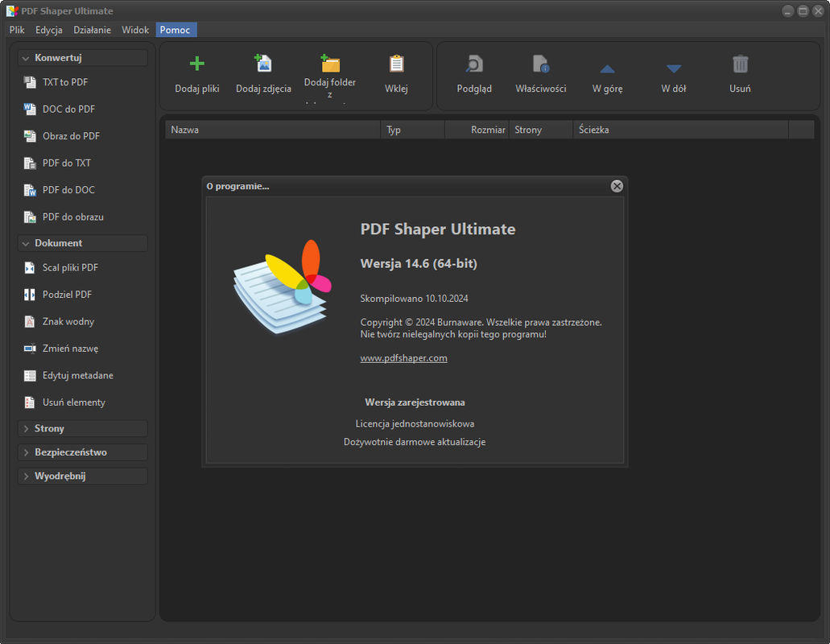
Task: Maximize the PDF Shaper window
Action: coord(803,11)
